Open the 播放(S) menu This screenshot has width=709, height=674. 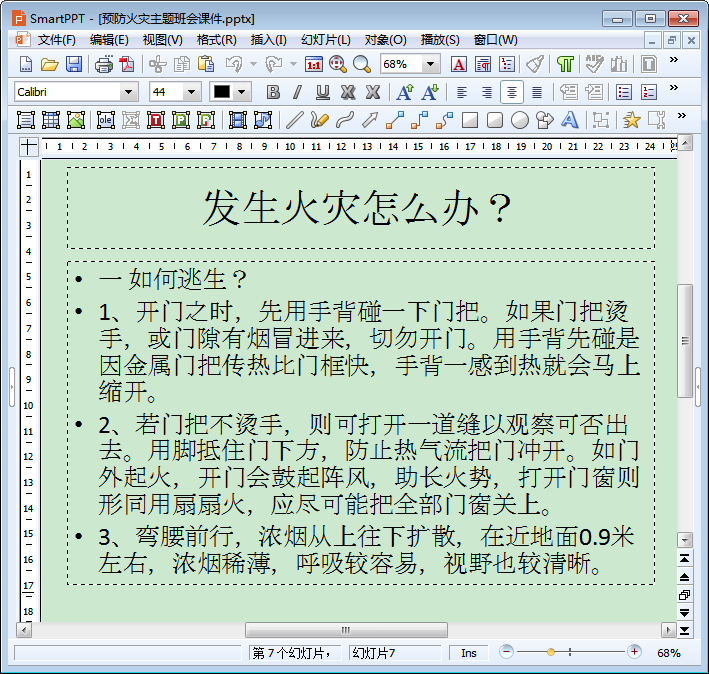pyautogui.click(x=440, y=40)
